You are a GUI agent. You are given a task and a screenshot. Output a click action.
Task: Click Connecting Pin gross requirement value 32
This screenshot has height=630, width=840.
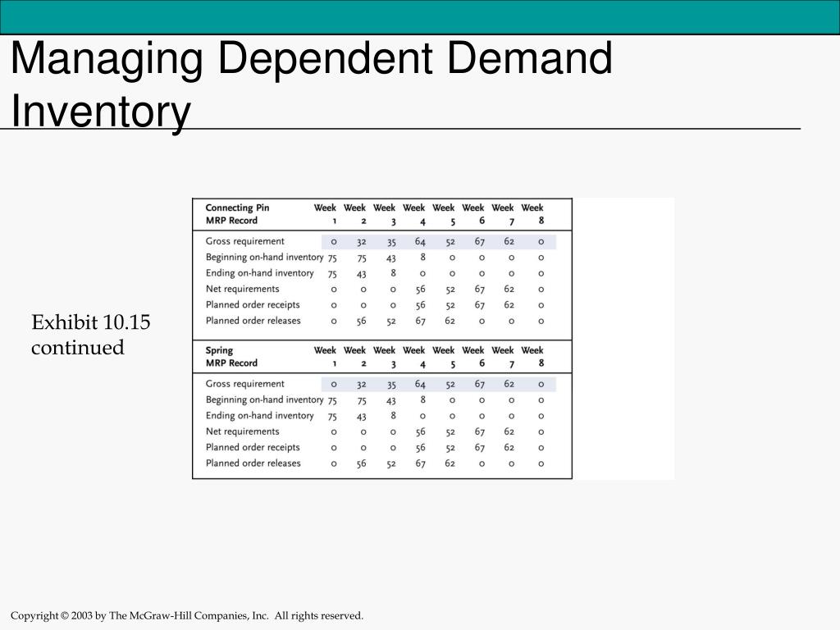pyautogui.click(x=361, y=242)
